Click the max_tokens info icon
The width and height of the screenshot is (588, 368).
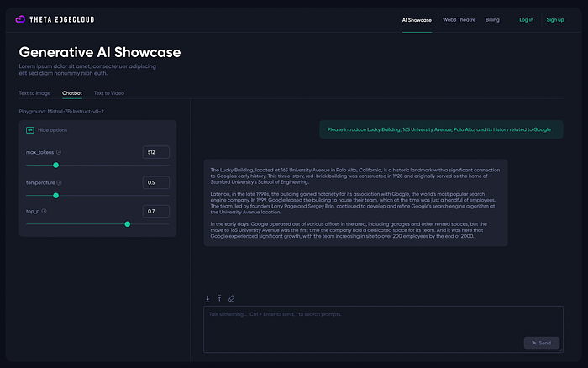point(59,152)
